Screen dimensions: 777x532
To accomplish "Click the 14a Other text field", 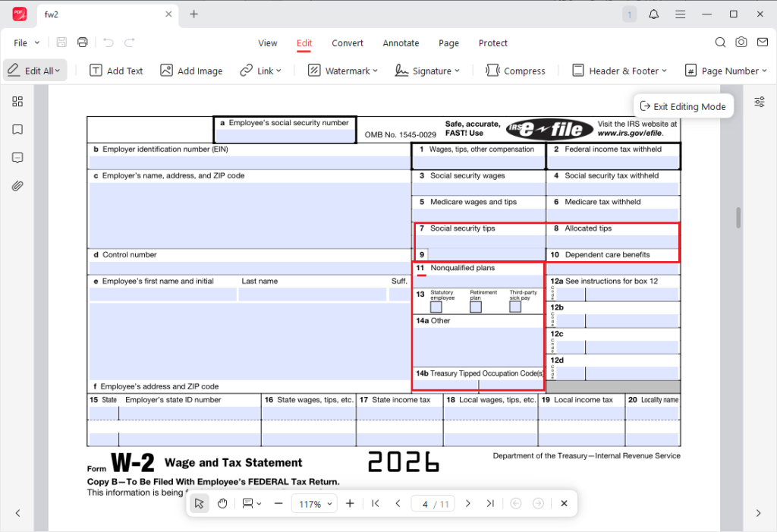I will click(478, 346).
